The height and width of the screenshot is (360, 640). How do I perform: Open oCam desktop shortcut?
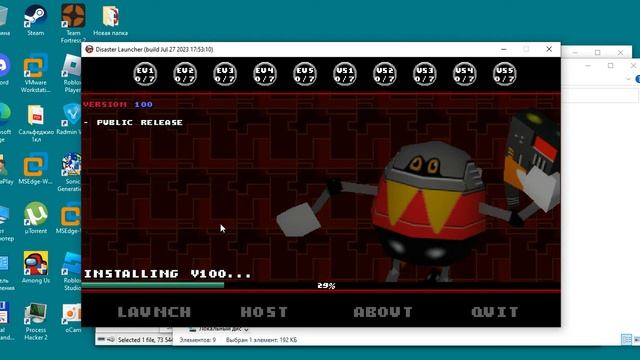coord(72,318)
